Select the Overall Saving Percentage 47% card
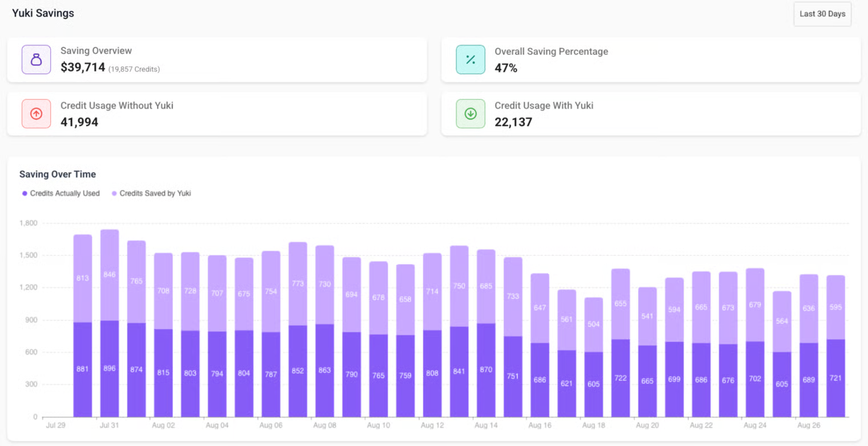 click(651, 60)
